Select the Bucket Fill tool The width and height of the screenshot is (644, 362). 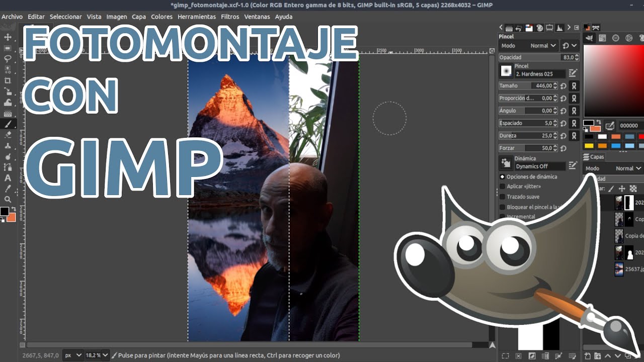click(x=8, y=113)
